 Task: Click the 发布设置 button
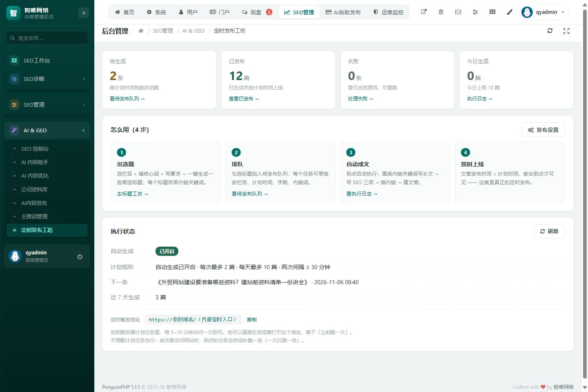click(543, 130)
